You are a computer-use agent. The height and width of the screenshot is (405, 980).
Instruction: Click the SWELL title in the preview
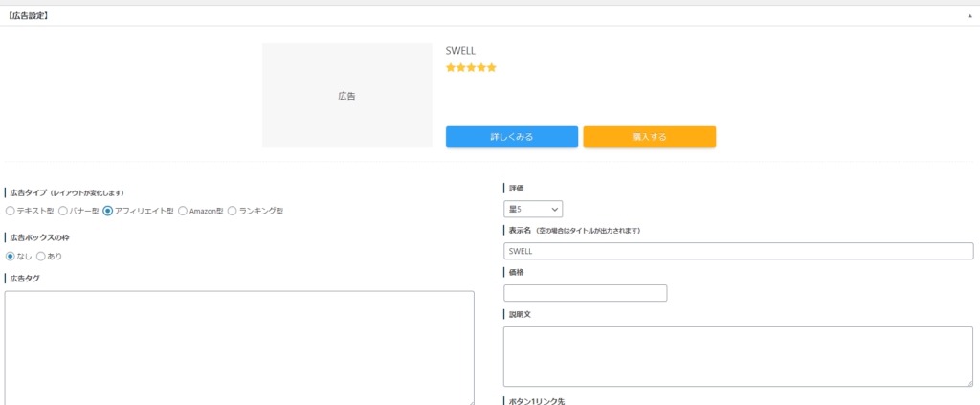(x=460, y=51)
